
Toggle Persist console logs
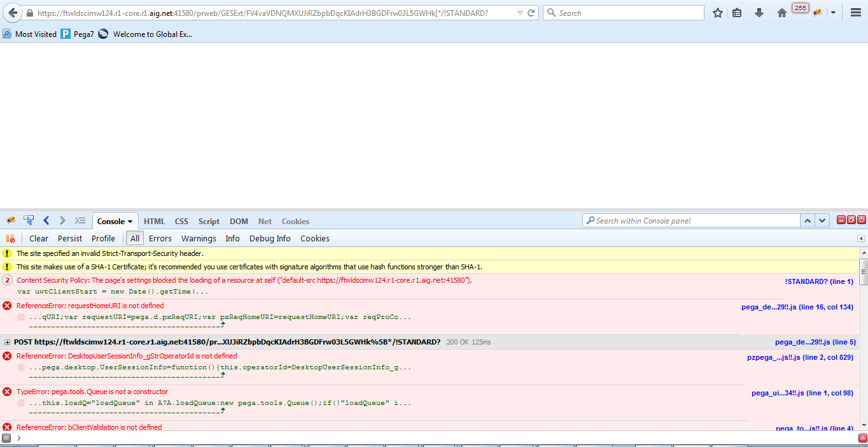(x=70, y=238)
